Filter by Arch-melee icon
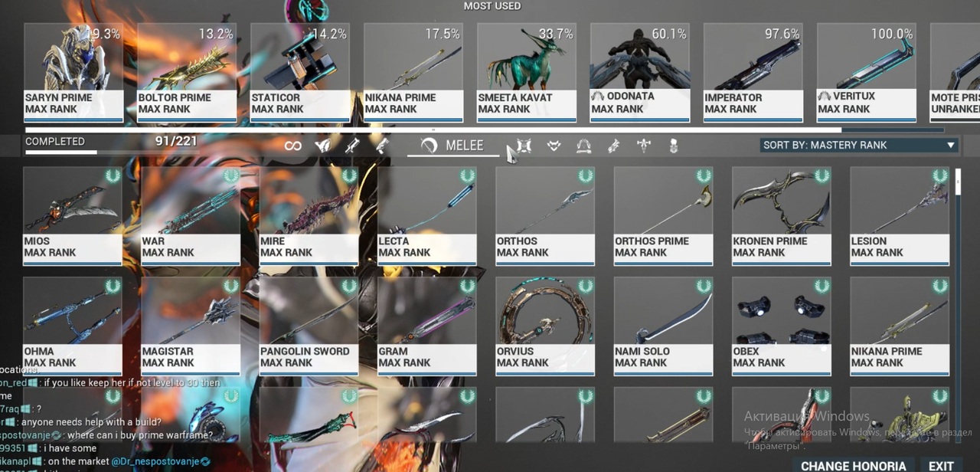 point(644,146)
